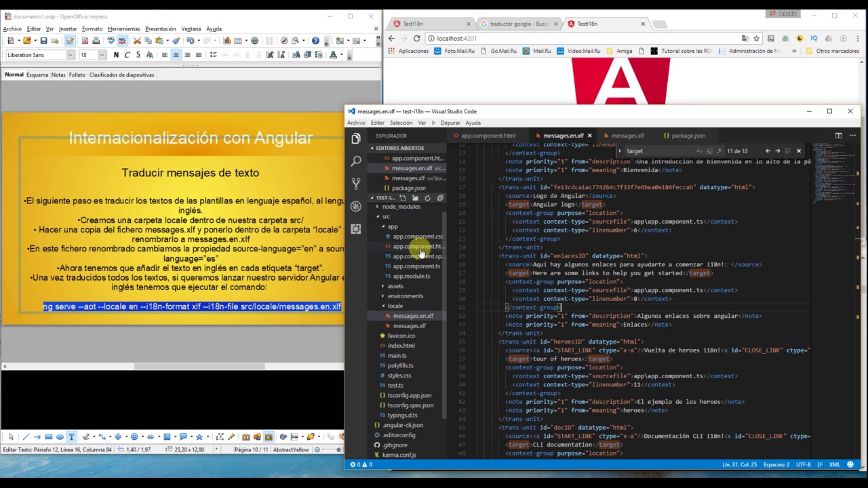Select the Text tool in drawing toolbar

(x=71, y=437)
